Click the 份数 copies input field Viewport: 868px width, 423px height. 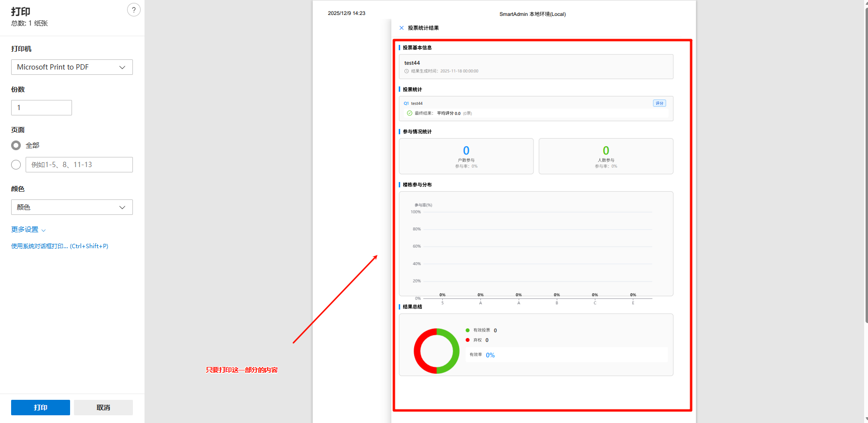42,108
